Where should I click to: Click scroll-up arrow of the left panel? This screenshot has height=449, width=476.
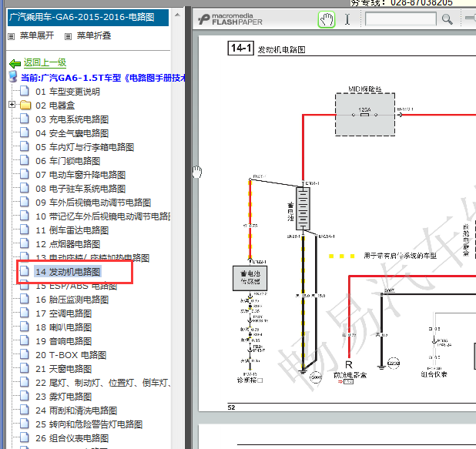(178, 15)
